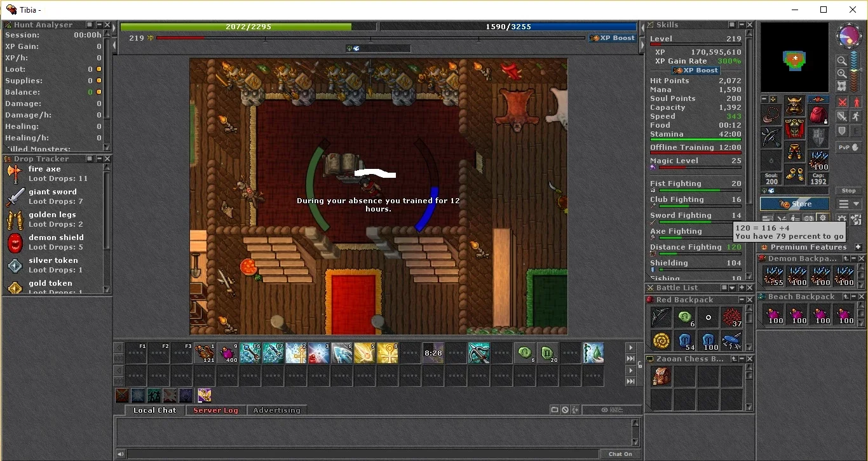Click the purple potion hotkey showing 400
Image resolution: width=868 pixels, height=461 pixels.
coord(227,353)
